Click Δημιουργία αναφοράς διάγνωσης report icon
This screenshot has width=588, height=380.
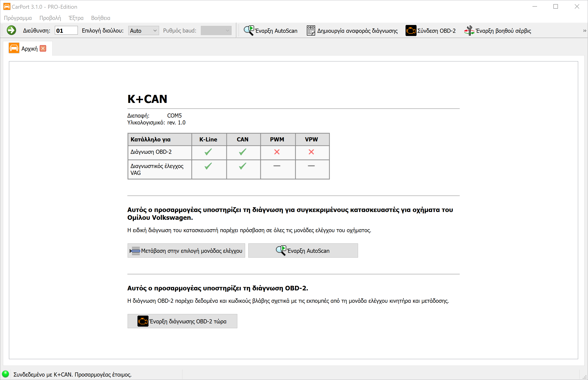point(311,30)
